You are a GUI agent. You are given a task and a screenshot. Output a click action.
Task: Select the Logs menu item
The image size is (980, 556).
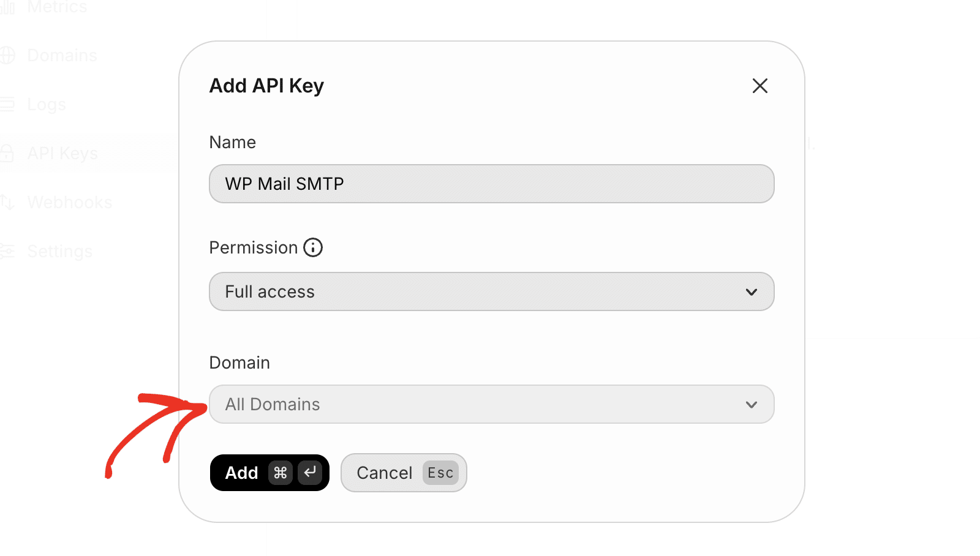[x=46, y=104]
